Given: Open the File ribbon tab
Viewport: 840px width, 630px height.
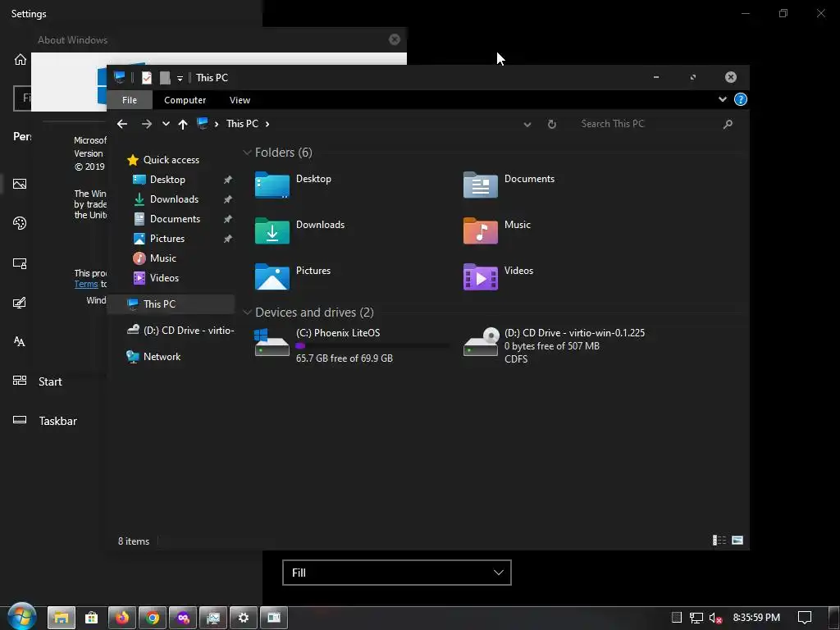Looking at the screenshot, I should click(130, 100).
